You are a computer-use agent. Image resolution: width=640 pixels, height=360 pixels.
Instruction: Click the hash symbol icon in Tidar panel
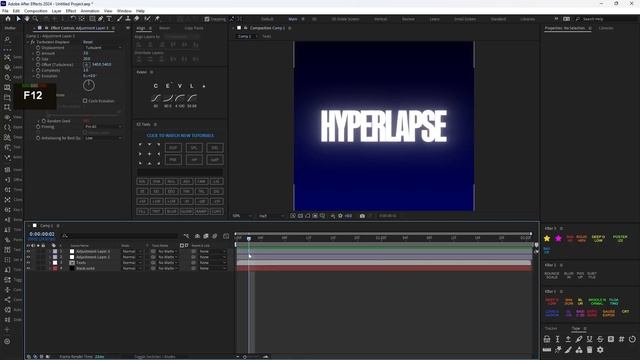pos(621,339)
